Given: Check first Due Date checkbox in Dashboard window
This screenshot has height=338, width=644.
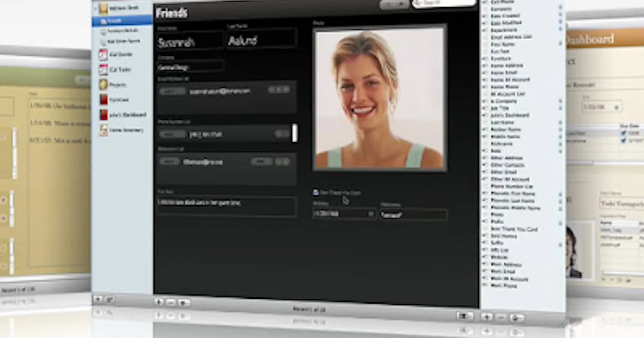Looking at the screenshot, I should pos(623,133).
